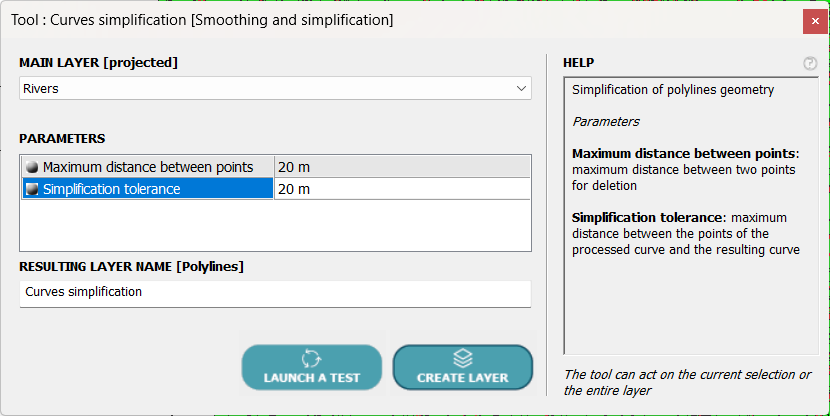Click the italic Parameters text in help

pyautogui.click(x=606, y=122)
